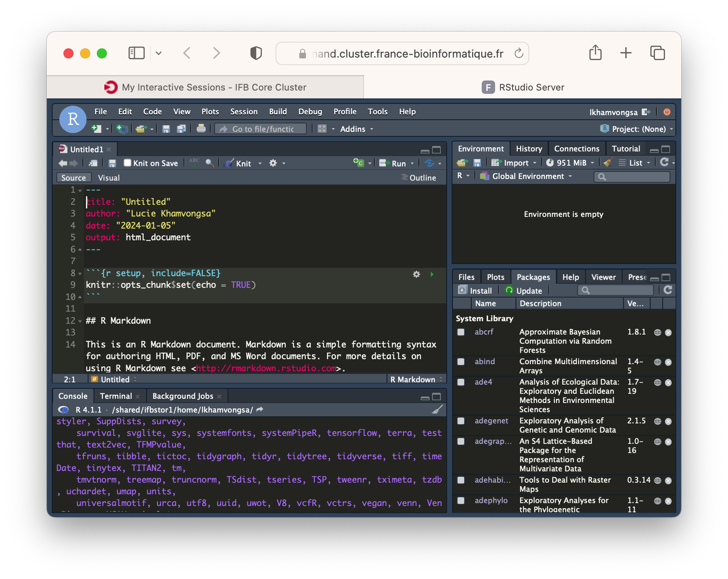Check the ade4 package checkbox
Screen dimensions: 728x579
pos(461,382)
